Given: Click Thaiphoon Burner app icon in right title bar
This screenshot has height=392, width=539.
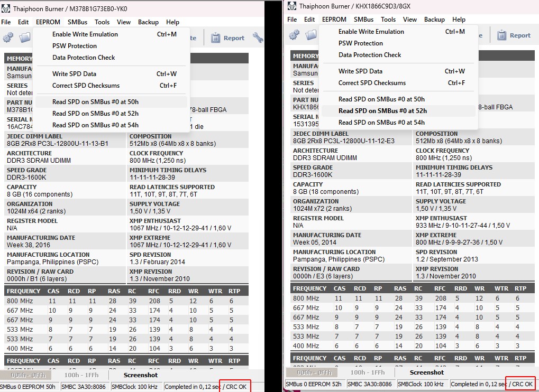Looking at the screenshot, I should click(292, 6).
